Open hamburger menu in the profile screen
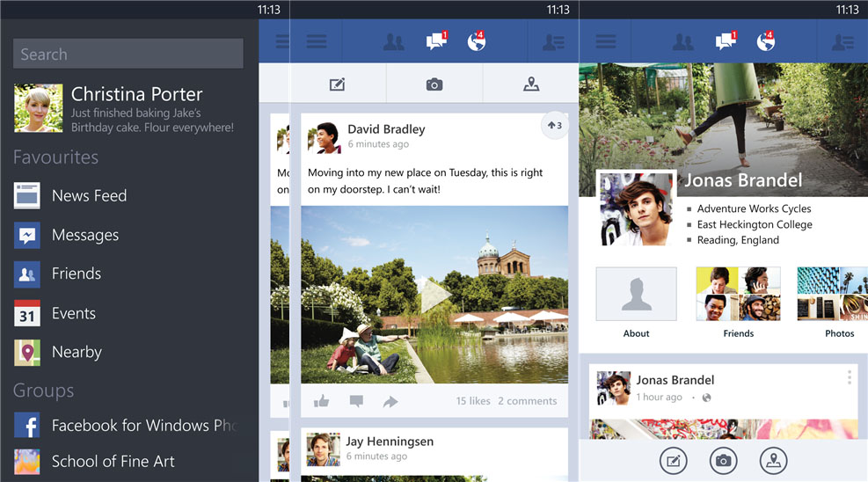Viewport: 868px width, 482px height. (606, 41)
